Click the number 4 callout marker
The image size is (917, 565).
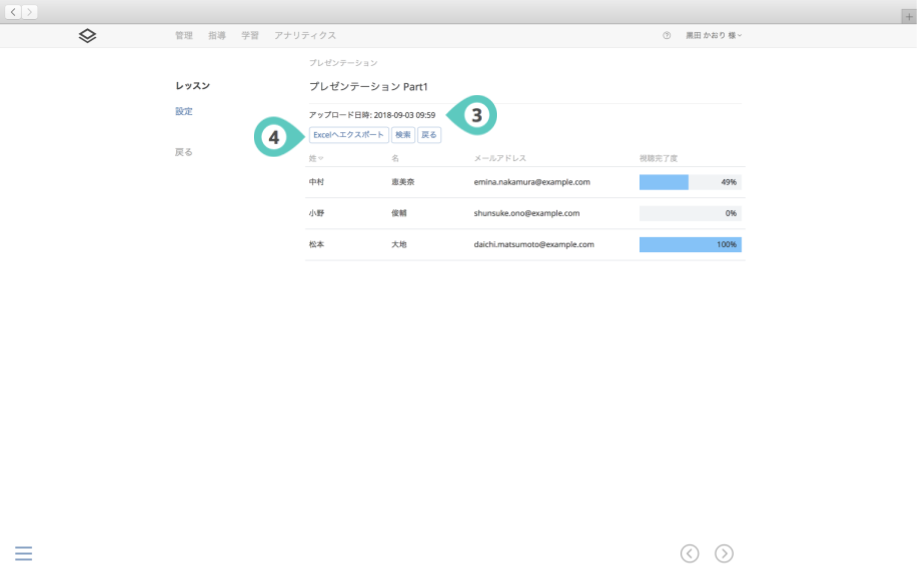click(x=274, y=136)
